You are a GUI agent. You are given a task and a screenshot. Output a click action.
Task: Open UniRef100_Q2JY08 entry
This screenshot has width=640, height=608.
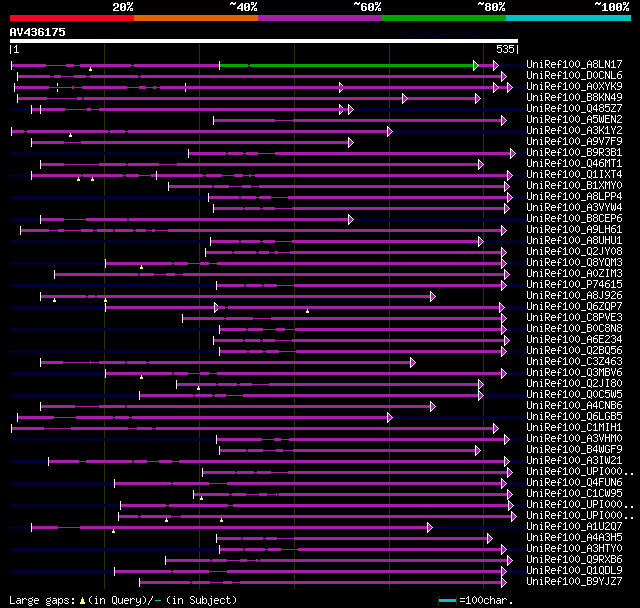[x=574, y=251]
